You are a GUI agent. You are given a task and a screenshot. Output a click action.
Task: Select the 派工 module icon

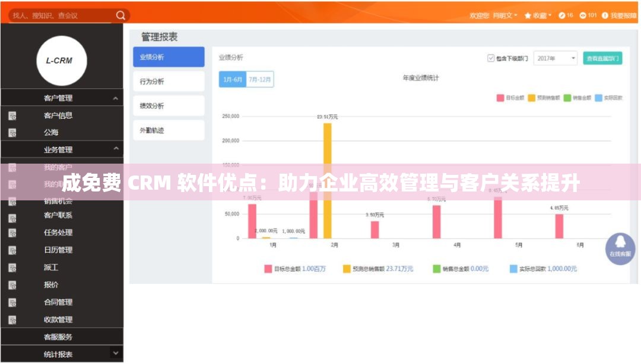coord(13,267)
